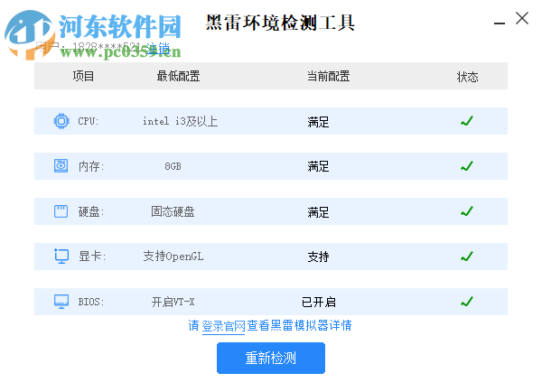Close the detection tool window
The height and width of the screenshot is (392, 542).
[522, 18]
